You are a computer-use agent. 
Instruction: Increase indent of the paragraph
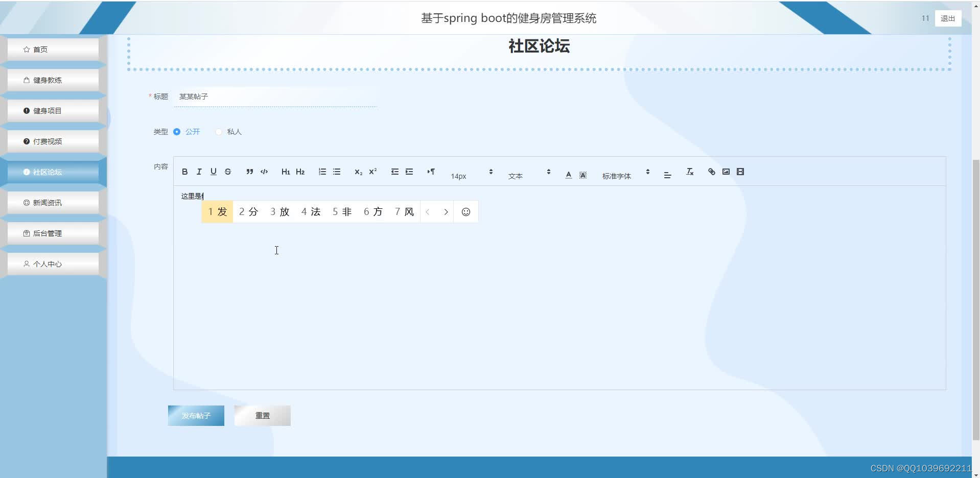pos(409,172)
